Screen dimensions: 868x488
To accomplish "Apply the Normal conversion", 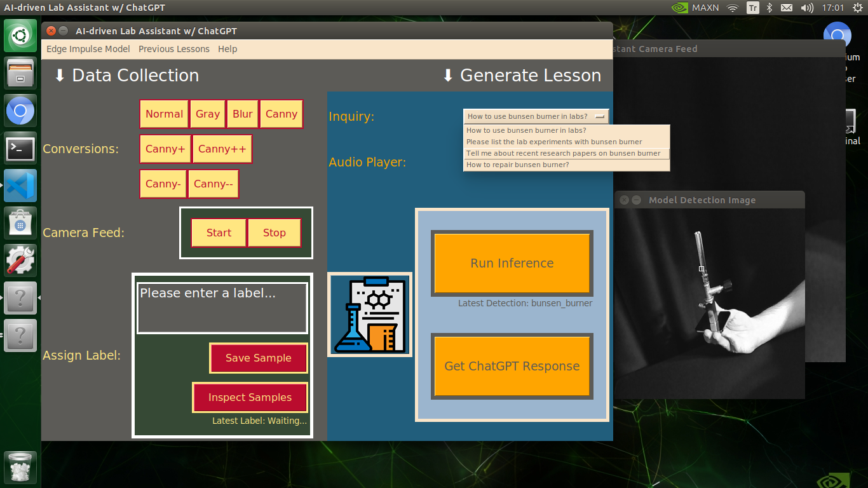I will tap(164, 114).
